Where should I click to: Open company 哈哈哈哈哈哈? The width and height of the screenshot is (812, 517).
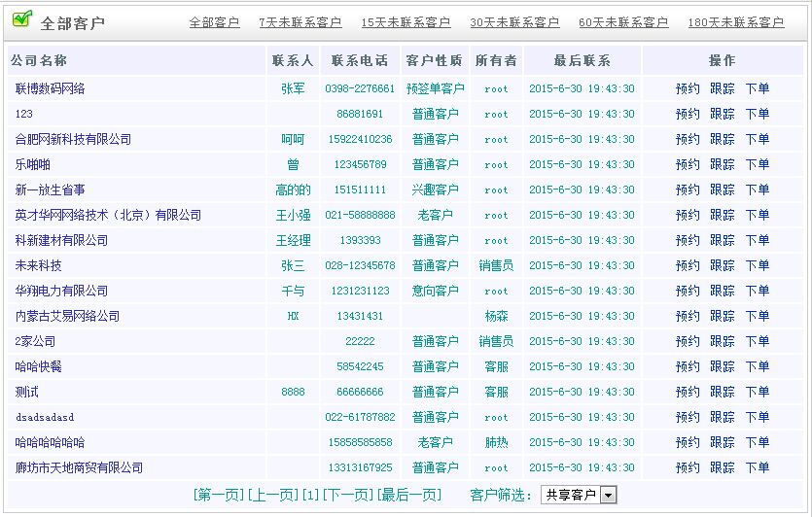[51, 442]
